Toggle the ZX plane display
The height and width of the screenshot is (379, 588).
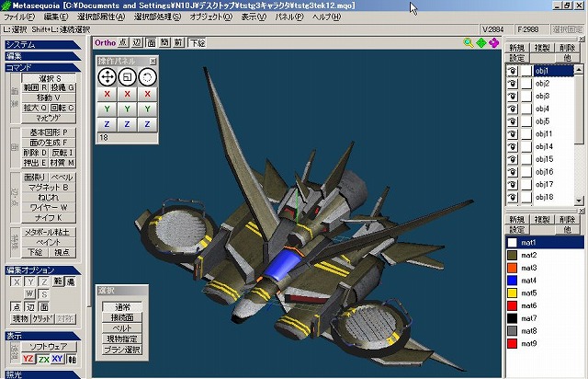[x=43, y=359]
